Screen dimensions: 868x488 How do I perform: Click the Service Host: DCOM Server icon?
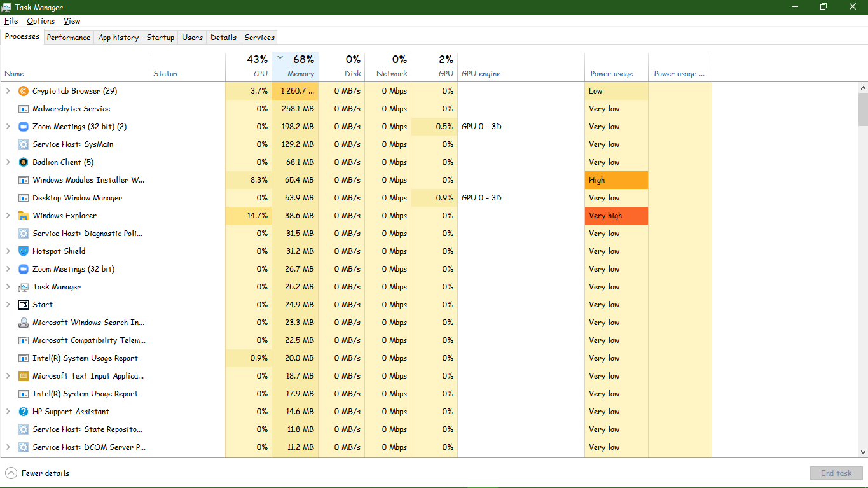(24, 447)
